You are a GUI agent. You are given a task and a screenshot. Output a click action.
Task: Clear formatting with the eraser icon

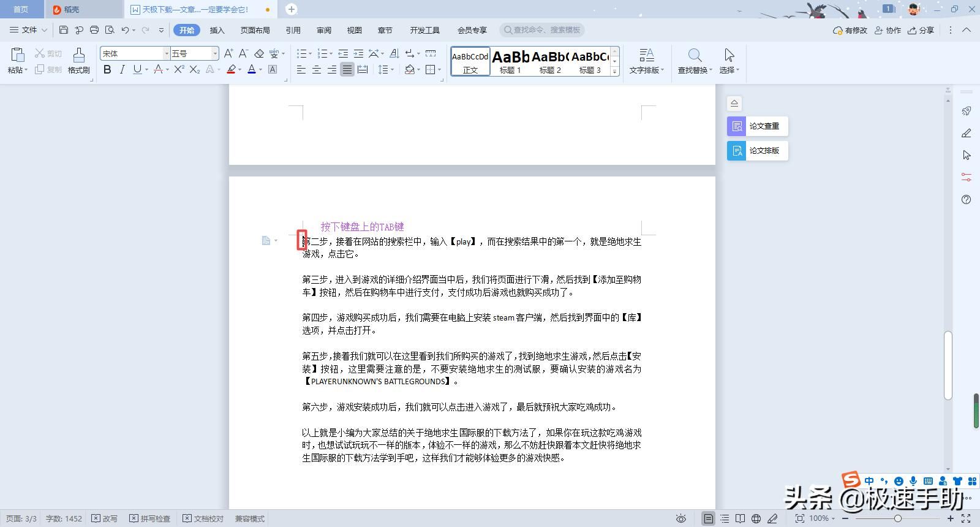pos(259,54)
